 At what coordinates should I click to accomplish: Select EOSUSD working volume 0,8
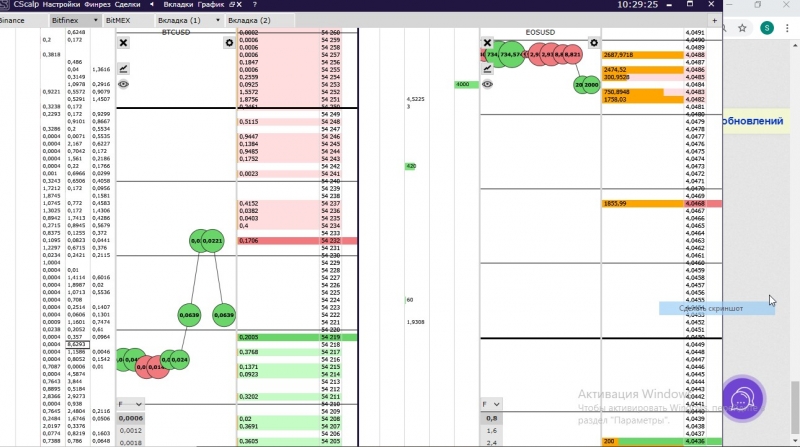[491, 418]
